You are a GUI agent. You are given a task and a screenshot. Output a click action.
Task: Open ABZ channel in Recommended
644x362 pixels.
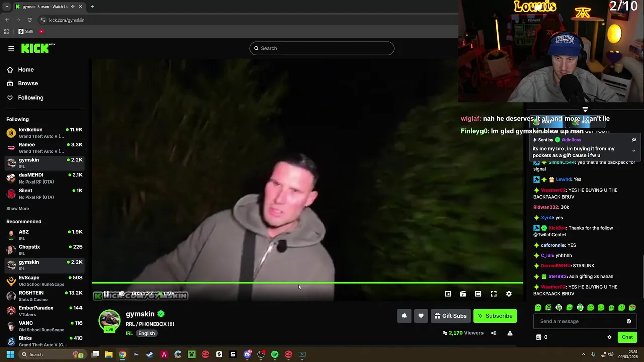44,235
